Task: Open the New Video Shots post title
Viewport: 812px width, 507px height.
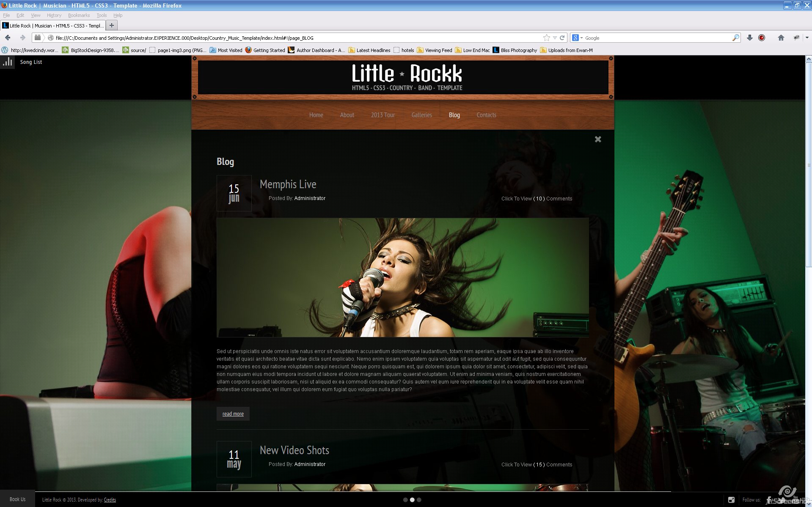Action: 295,450
